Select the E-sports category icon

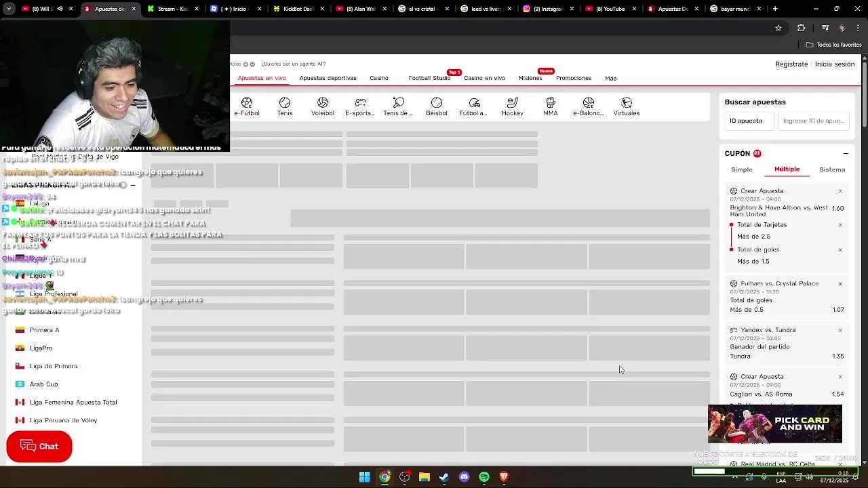[360, 106]
